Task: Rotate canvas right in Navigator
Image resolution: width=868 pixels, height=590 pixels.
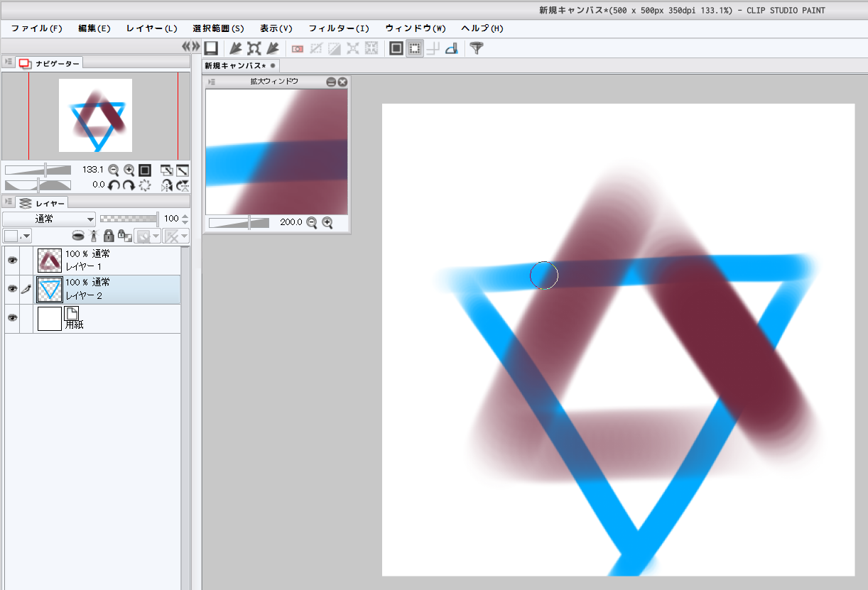Action: click(129, 185)
